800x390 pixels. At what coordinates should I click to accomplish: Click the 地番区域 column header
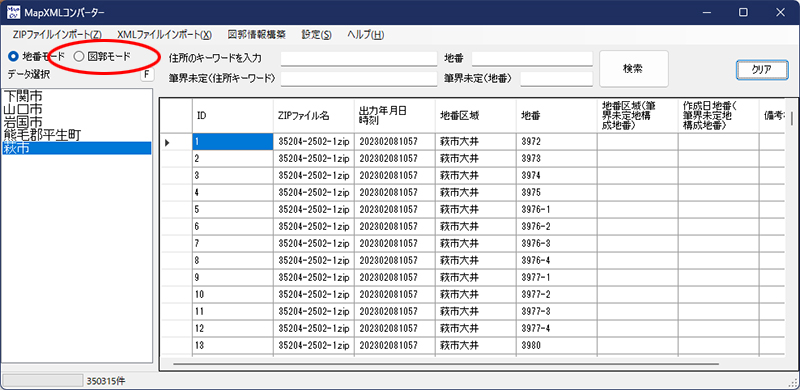(476, 116)
